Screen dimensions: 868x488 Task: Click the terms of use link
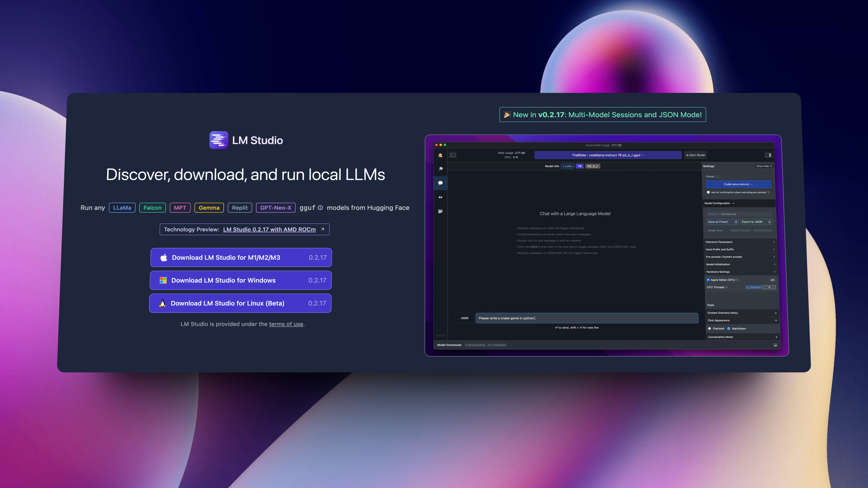(x=285, y=324)
